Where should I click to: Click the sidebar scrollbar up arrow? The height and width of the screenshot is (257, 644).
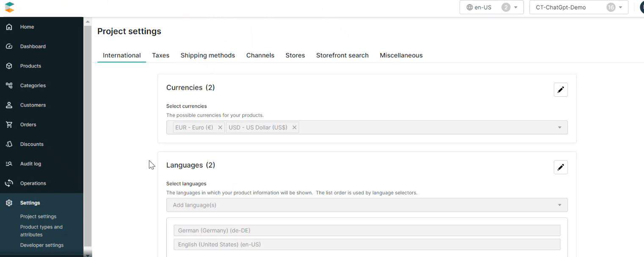click(x=88, y=21)
